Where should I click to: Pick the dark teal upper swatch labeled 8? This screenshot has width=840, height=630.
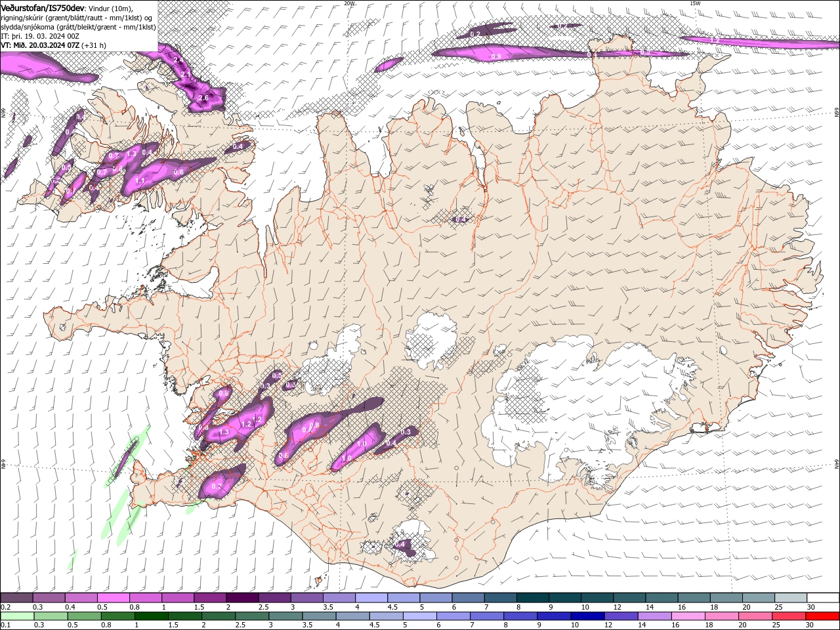coord(533,598)
